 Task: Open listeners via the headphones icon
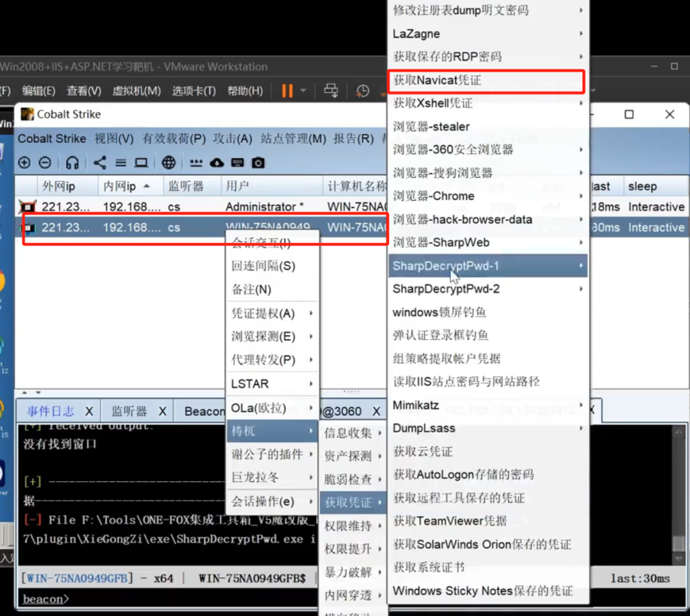click(72, 163)
